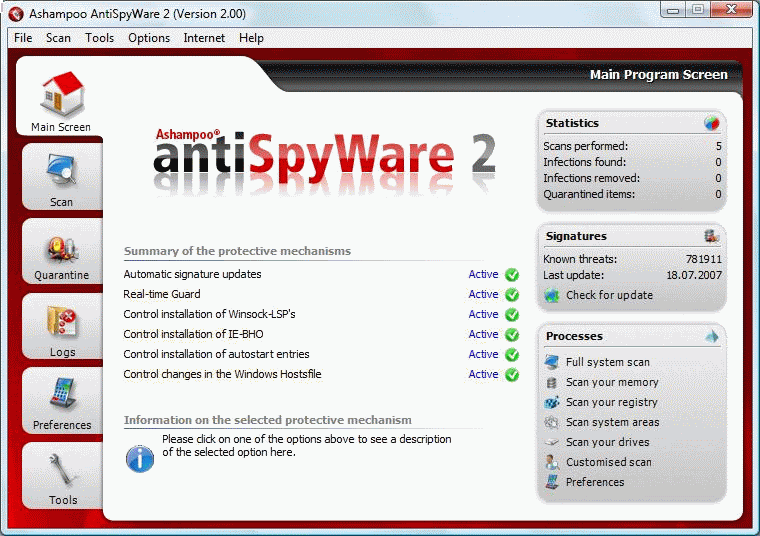Open Preferences link in Processes panel

point(595,482)
